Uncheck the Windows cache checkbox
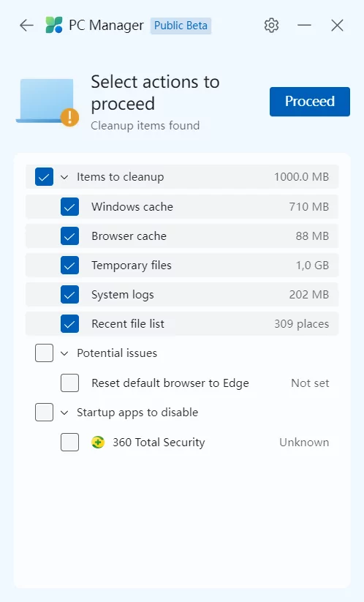This screenshot has width=364, height=602. coord(70,207)
